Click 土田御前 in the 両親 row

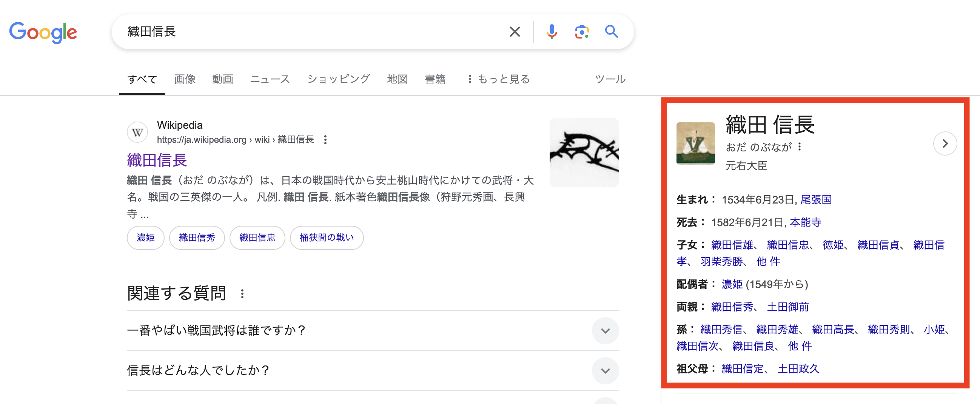[x=788, y=307]
